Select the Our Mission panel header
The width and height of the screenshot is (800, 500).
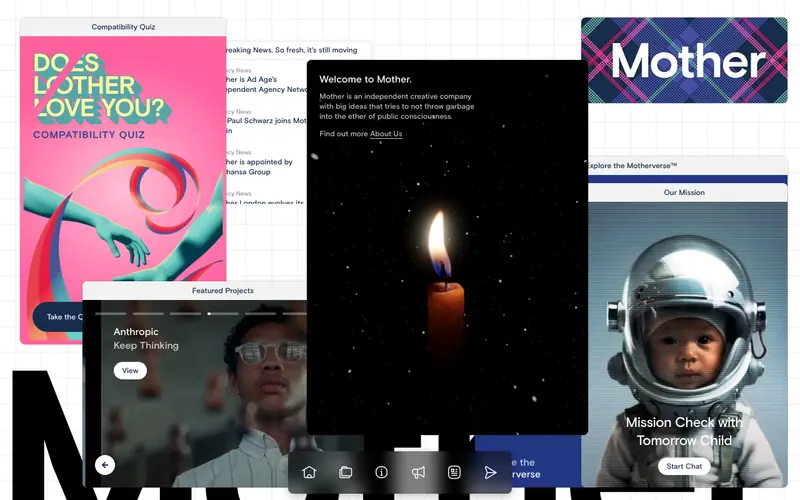tap(684, 192)
